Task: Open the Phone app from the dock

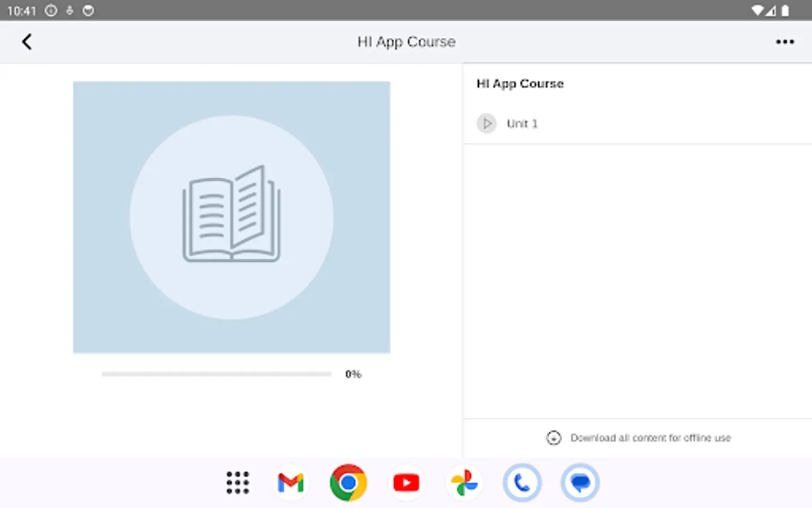Action: pos(522,483)
